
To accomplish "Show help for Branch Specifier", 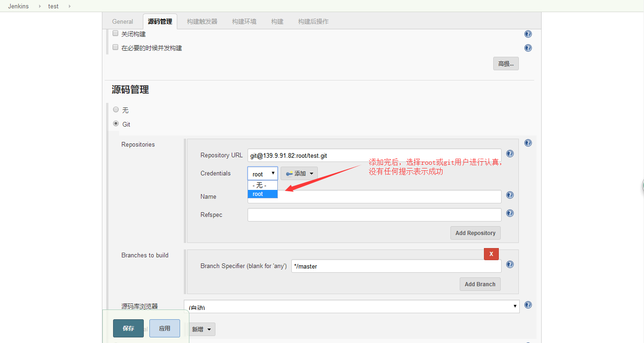I will [510, 264].
